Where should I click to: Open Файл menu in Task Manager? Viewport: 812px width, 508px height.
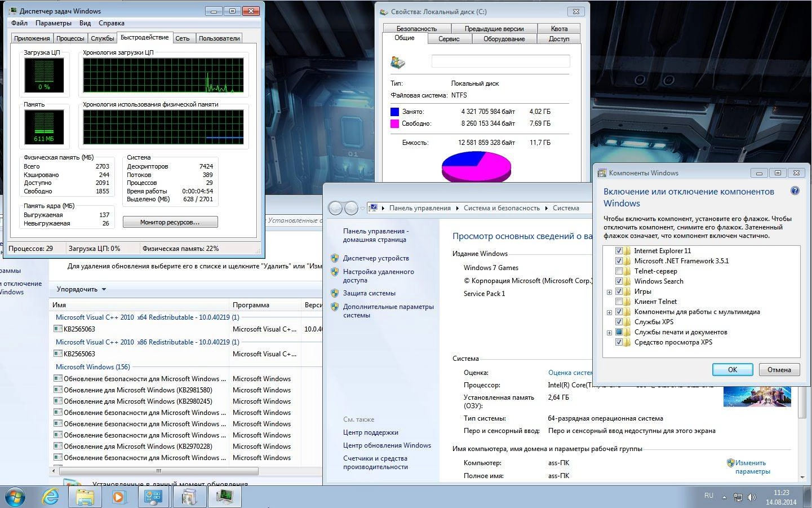[19, 23]
